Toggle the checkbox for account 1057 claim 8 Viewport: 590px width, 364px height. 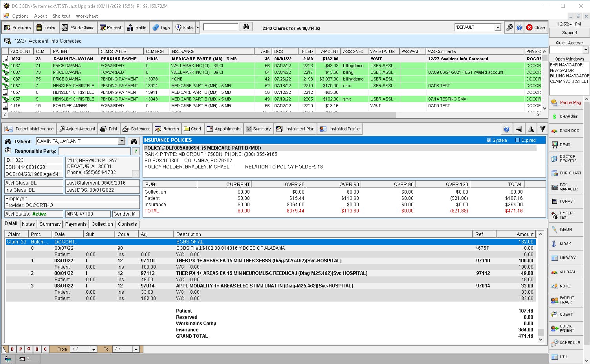(5, 92)
